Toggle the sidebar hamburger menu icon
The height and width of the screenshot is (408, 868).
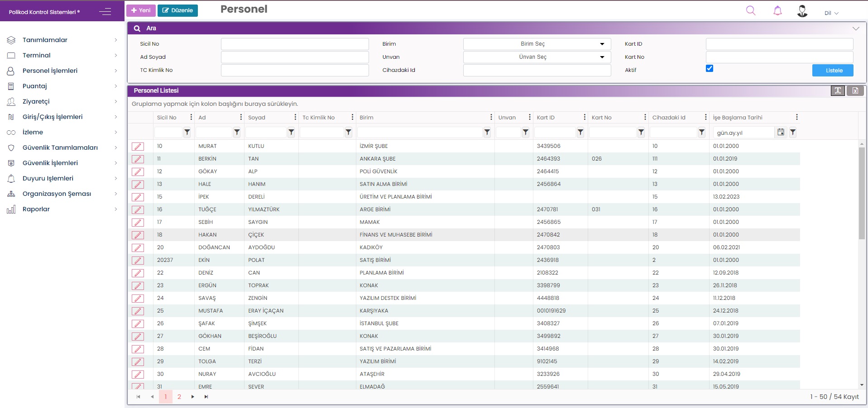(105, 12)
